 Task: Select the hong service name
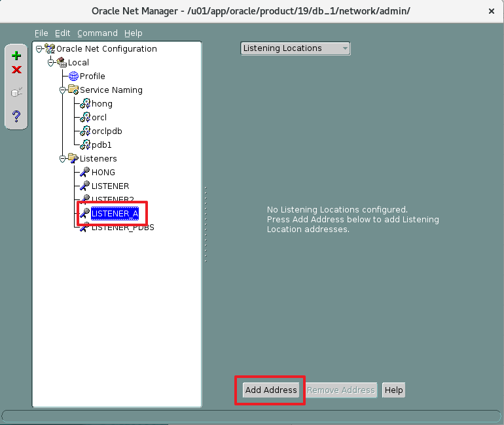[x=102, y=104]
